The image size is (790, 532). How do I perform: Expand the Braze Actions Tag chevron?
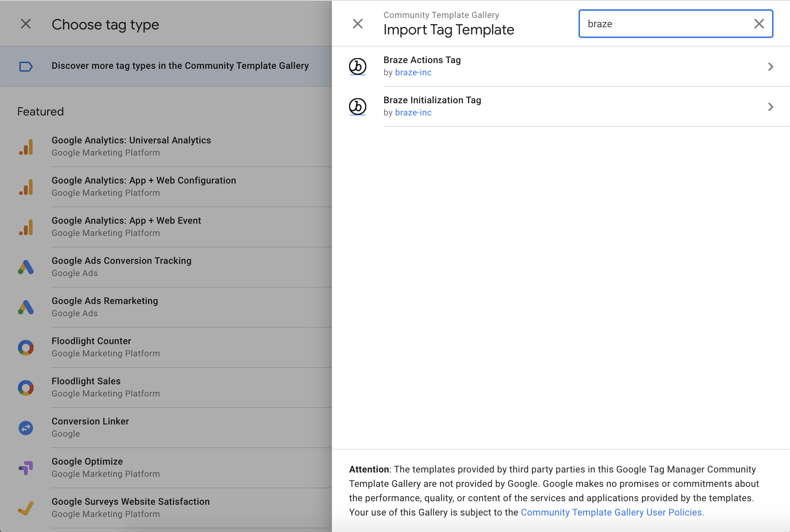(771, 67)
